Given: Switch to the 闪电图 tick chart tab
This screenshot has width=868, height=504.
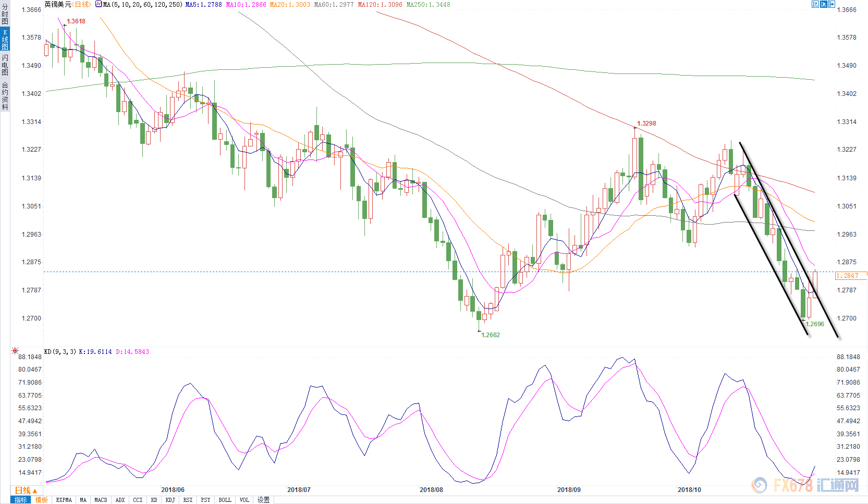Looking at the screenshot, I should 5,65.
